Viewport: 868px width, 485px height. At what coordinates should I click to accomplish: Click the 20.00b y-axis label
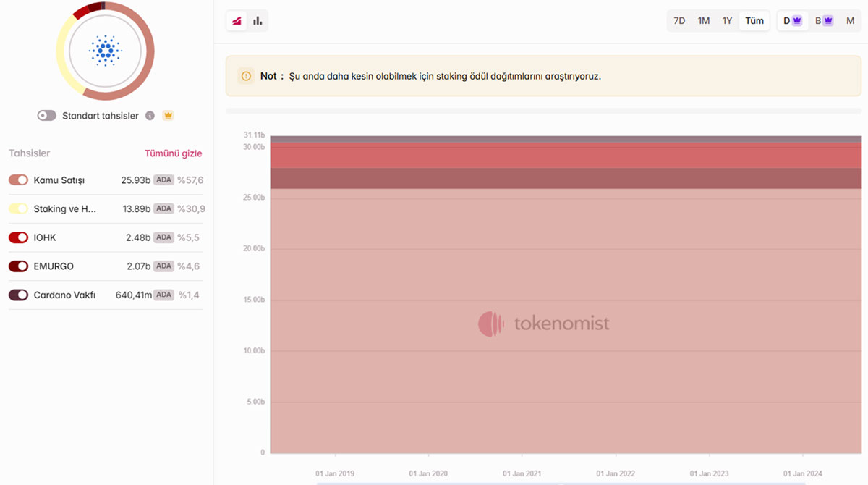pyautogui.click(x=254, y=249)
